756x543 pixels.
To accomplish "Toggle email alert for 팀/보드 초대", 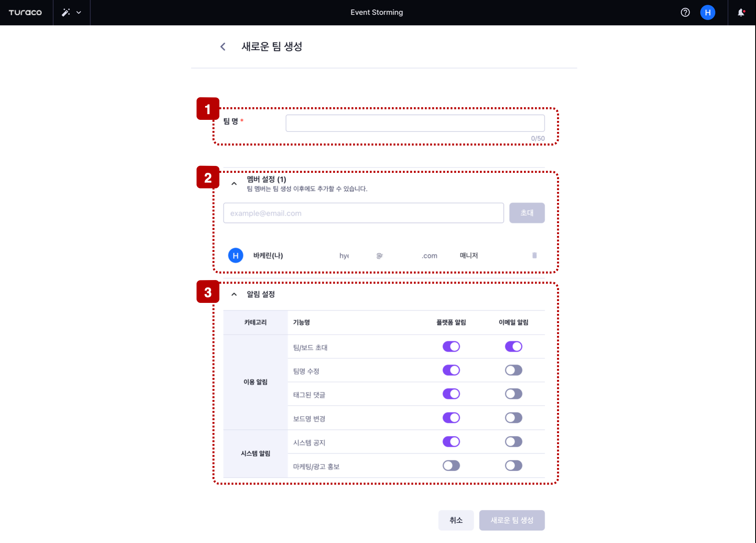I will (x=513, y=347).
